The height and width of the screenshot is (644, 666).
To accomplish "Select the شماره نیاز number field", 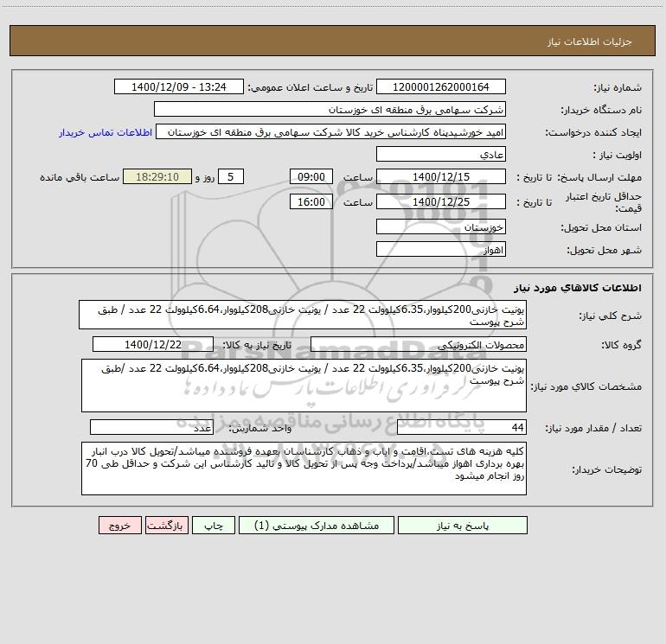I will click(440, 87).
